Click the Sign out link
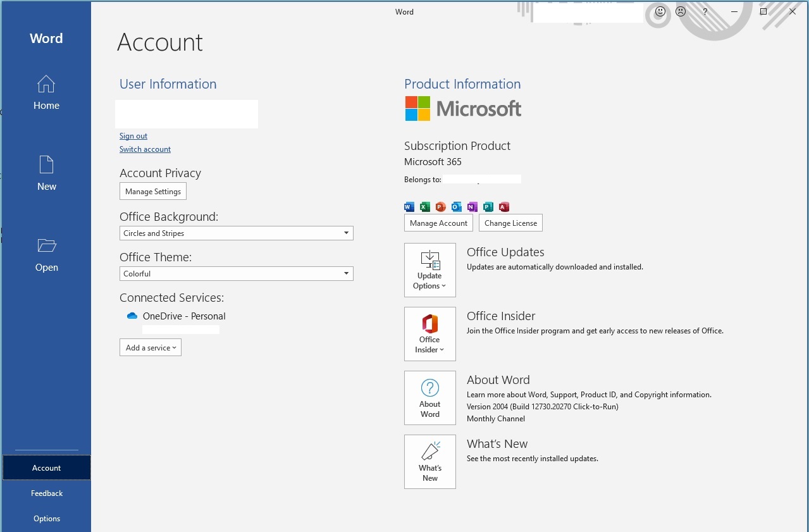The height and width of the screenshot is (532, 809). point(133,136)
